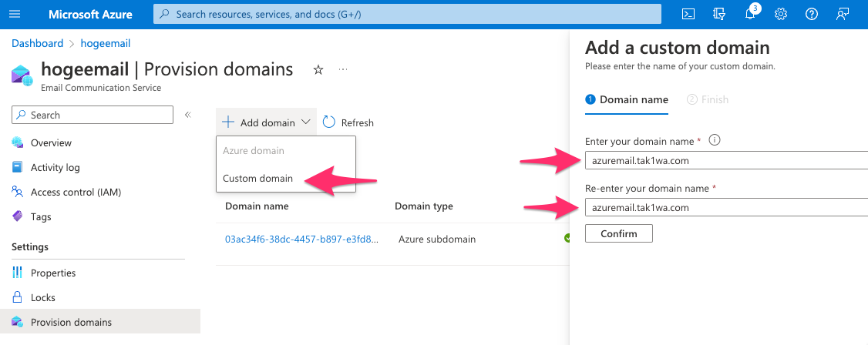The width and height of the screenshot is (868, 345).
Task: Select the Domain name step tab
Action: pyautogui.click(x=627, y=100)
